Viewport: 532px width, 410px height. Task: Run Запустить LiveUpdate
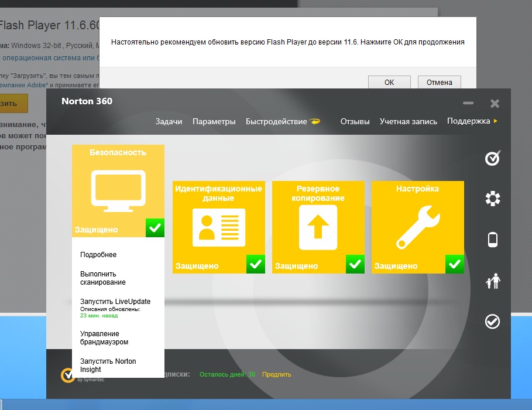[x=115, y=302]
